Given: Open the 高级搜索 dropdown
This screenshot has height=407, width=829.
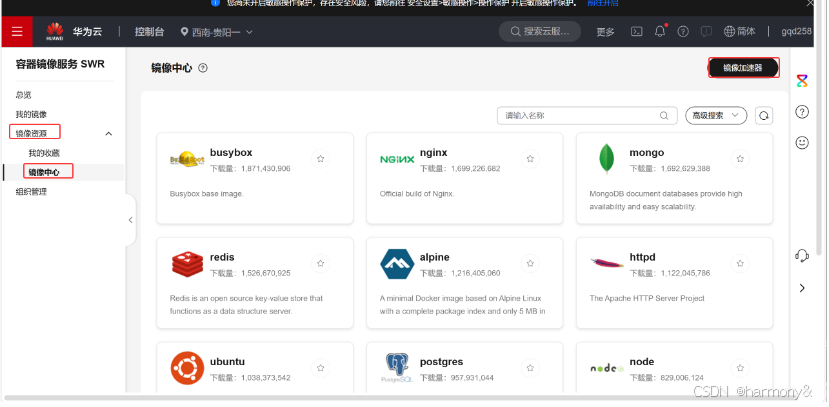Looking at the screenshot, I should point(716,115).
